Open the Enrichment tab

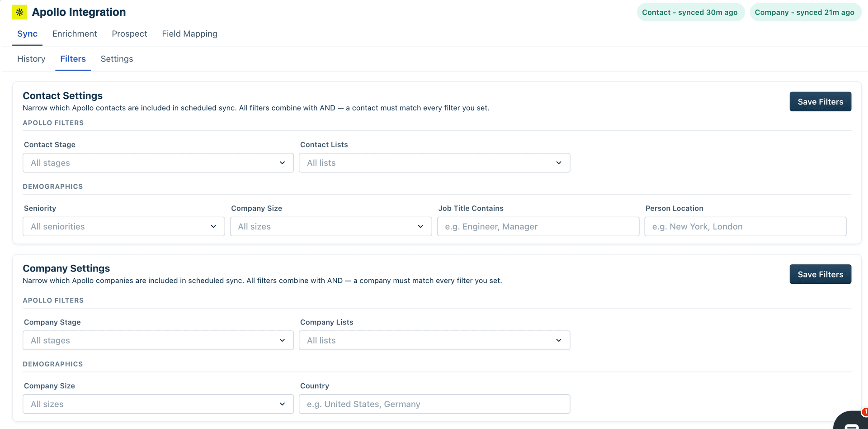75,34
